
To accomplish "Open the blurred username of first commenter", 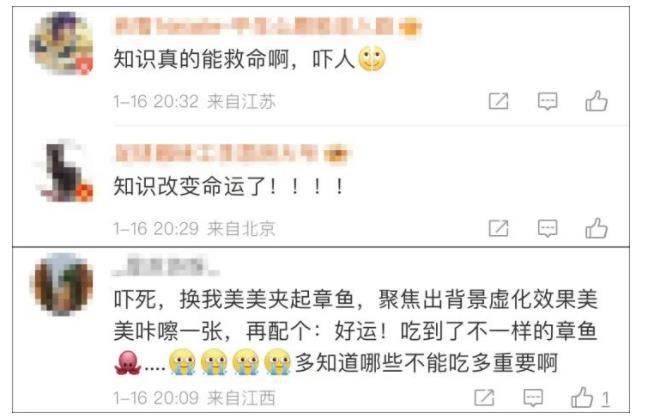I will point(267,27).
